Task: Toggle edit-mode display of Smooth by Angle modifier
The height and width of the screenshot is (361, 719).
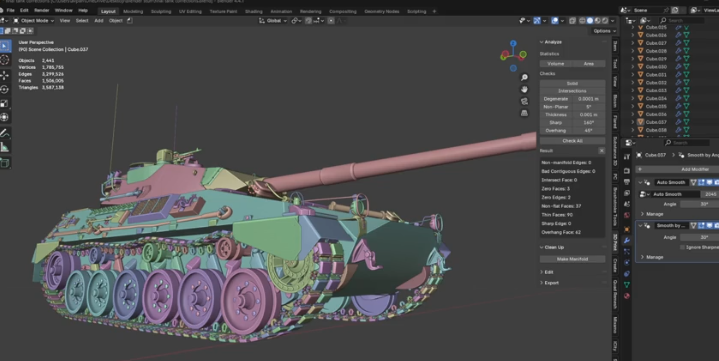Action: coord(702,226)
